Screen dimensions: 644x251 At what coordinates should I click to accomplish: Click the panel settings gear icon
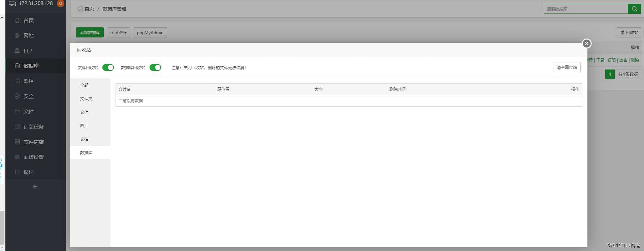(17, 157)
